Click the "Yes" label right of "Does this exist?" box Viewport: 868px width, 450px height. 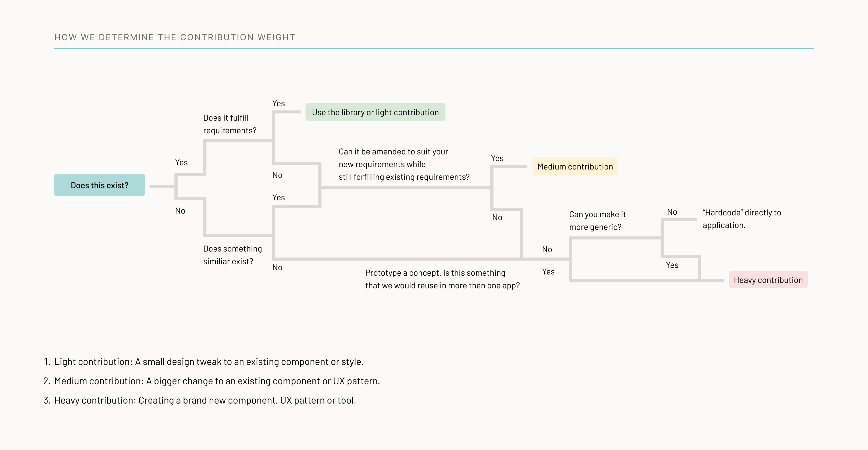pos(181,162)
